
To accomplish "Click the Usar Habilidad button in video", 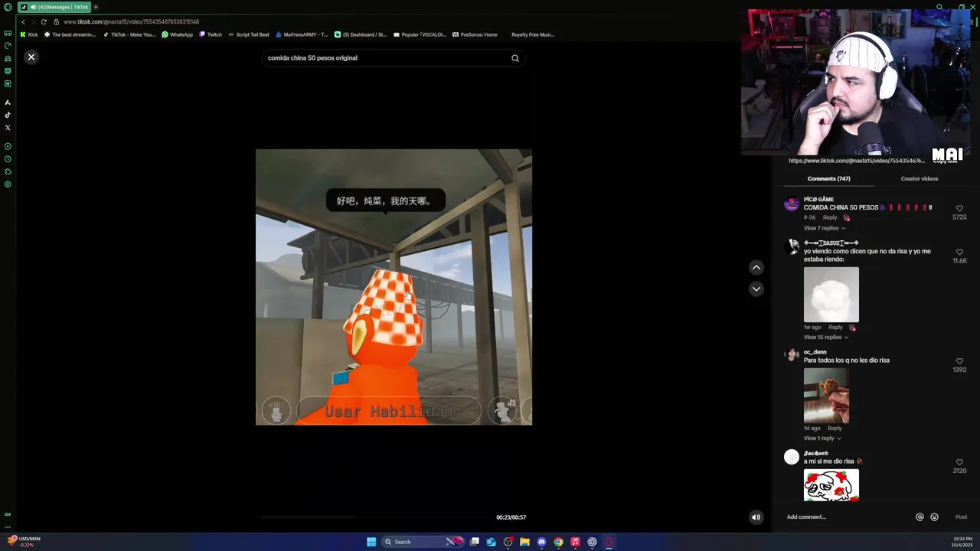I will pyautogui.click(x=389, y=412).
